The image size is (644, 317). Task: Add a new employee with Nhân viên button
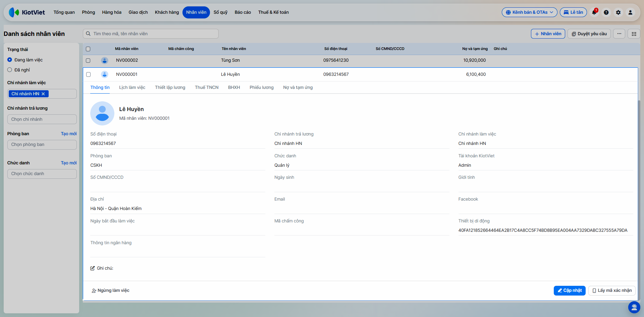[548, 34]
